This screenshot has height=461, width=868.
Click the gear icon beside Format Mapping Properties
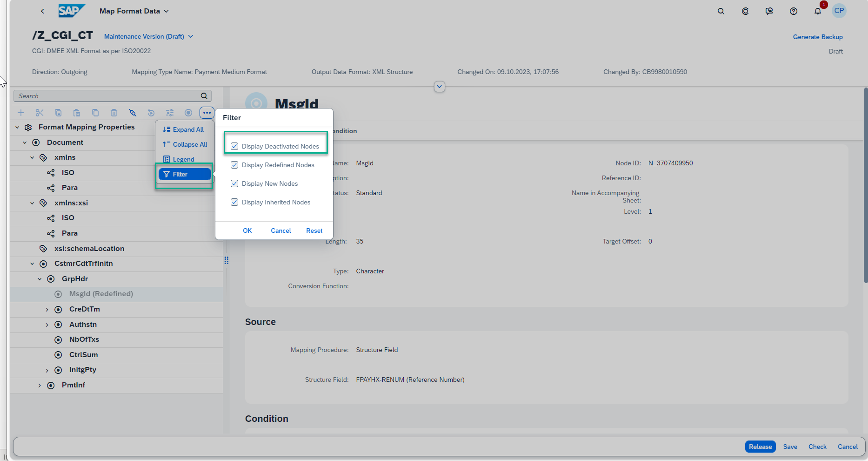pyautogui.click(x=28, y=128)
